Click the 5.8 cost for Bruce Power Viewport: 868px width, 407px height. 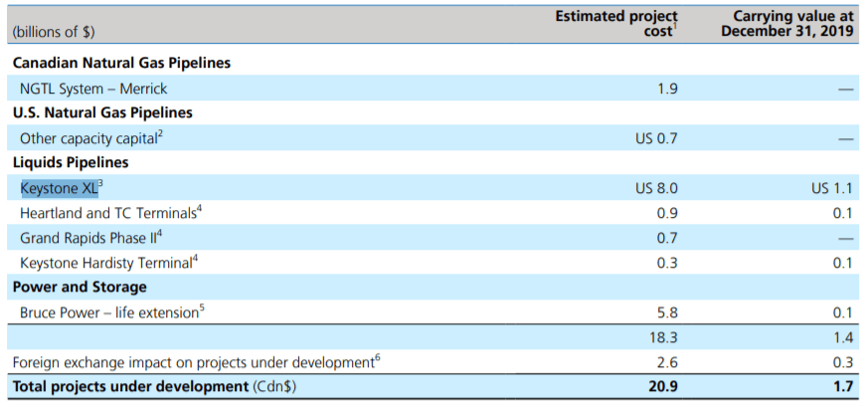pyautogui.click(x=667, y=312)
